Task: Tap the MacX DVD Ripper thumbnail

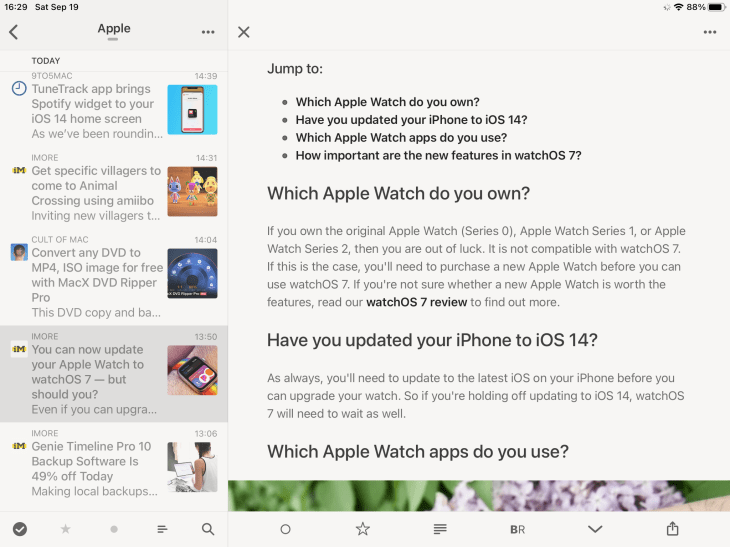Action: coord(192,273)
